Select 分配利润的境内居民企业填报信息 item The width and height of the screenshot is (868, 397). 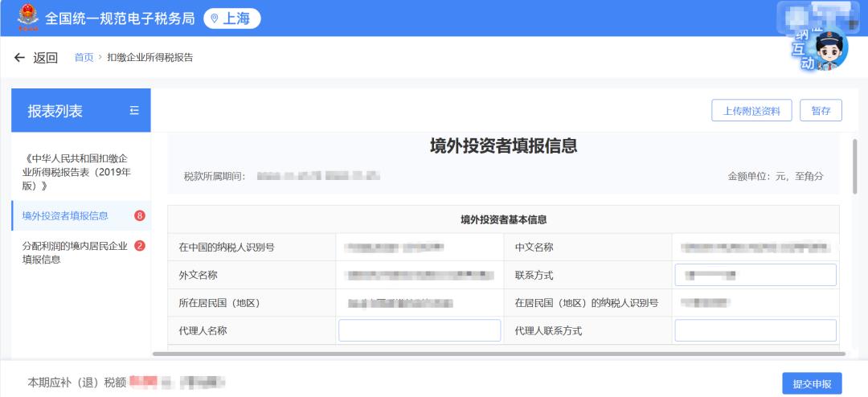[x=74, y=252]
